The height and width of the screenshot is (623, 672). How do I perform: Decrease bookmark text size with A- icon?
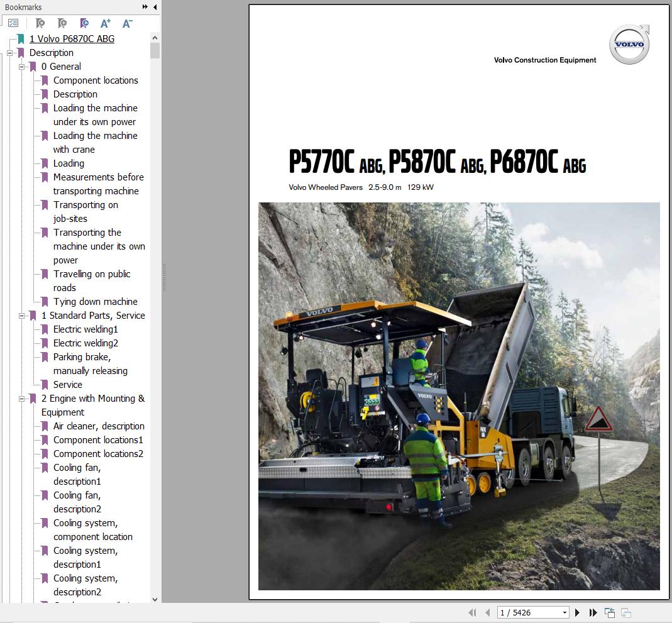(127, 23)
